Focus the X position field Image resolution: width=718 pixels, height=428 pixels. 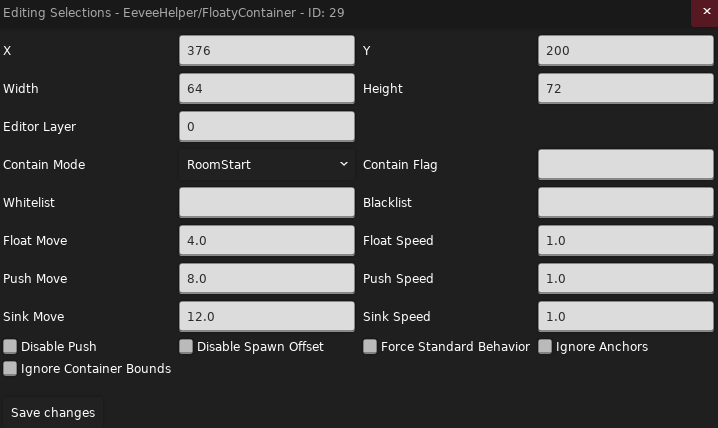tap(267, 50)
